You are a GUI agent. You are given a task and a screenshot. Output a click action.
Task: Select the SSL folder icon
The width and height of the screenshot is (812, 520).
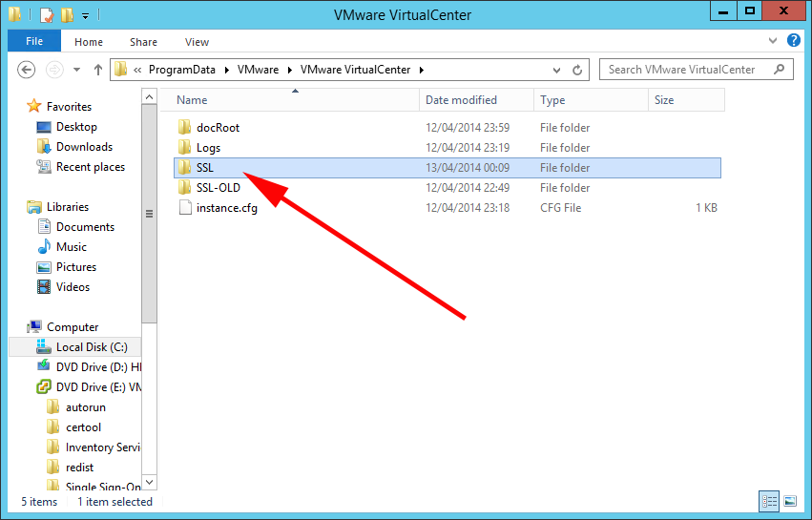(x=184, y=167)
